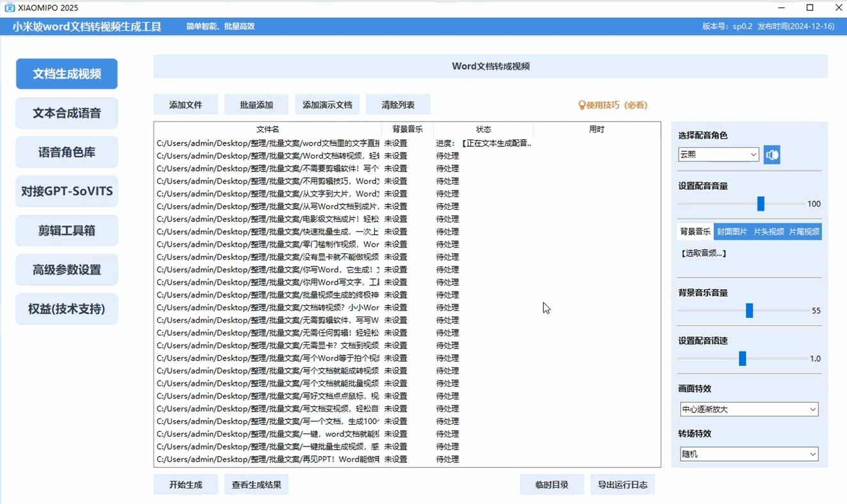Expand the 画面特效 dropdown (中心逐渐放大)

749,409
